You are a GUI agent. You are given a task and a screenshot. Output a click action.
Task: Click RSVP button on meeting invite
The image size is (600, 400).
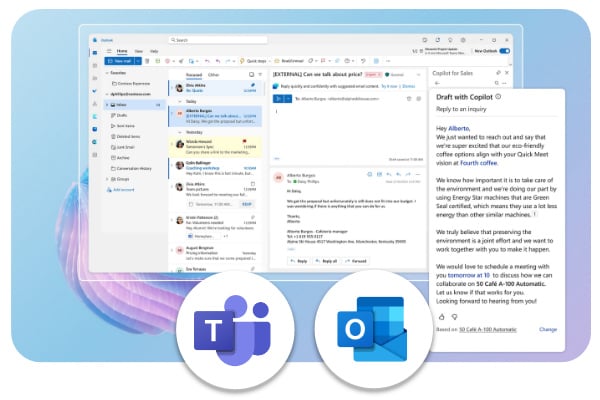tap(247, 204)
